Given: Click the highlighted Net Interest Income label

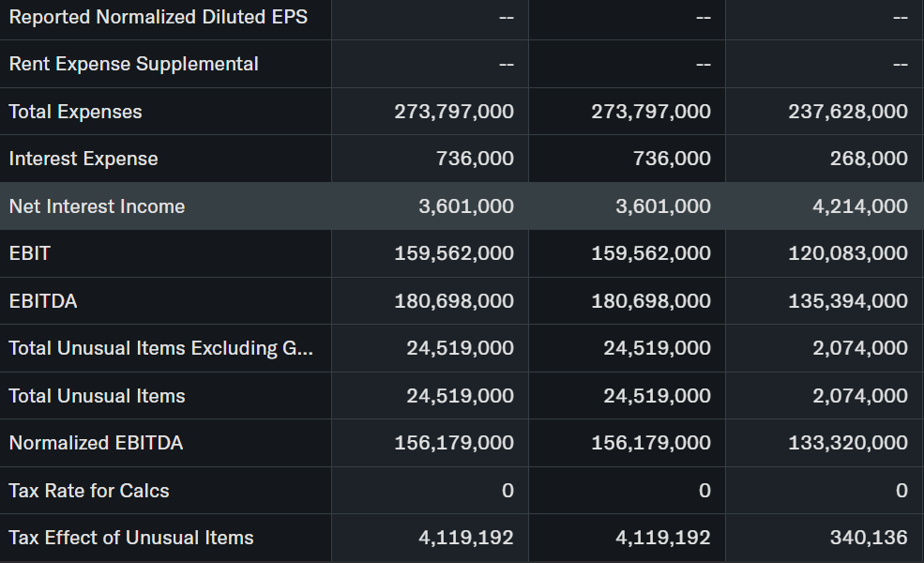Looking at the screenshot, I should [97, 206].
